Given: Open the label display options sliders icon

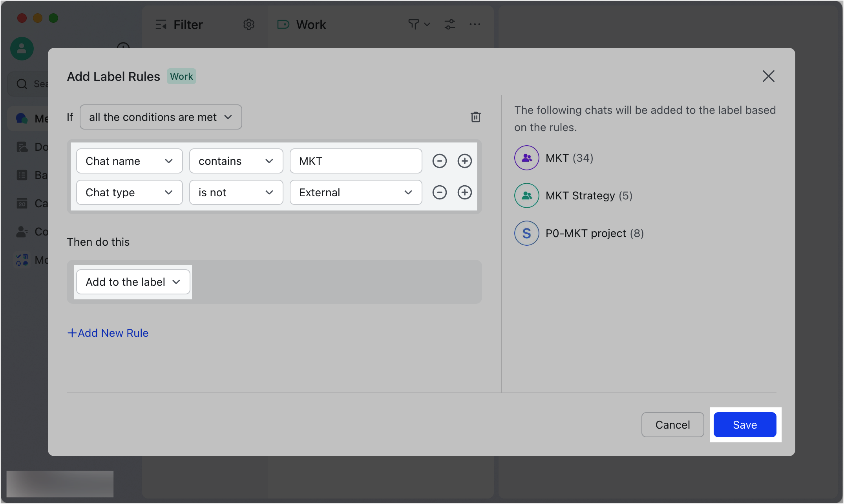Looking at the screenshot, I should 450,25.
